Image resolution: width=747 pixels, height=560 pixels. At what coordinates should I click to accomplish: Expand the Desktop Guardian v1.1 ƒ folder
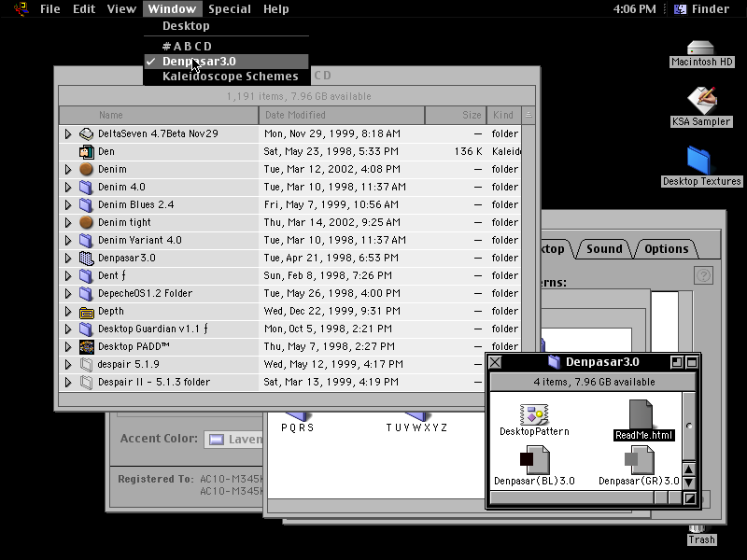pyautogui.click(x=68, y=329)
